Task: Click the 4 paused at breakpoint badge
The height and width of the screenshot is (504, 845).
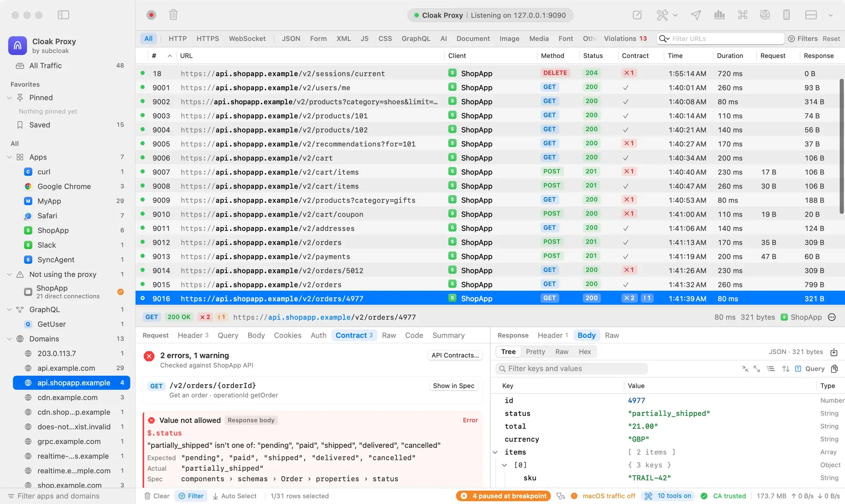Action: click(x=504, y=496)
